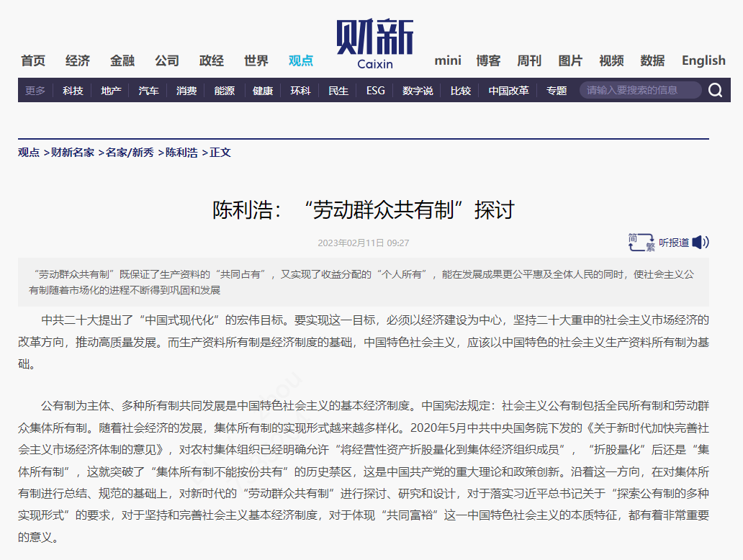743x560 pixels.
Task: Open the 科技 channel
Action: [x=71, y=90]
